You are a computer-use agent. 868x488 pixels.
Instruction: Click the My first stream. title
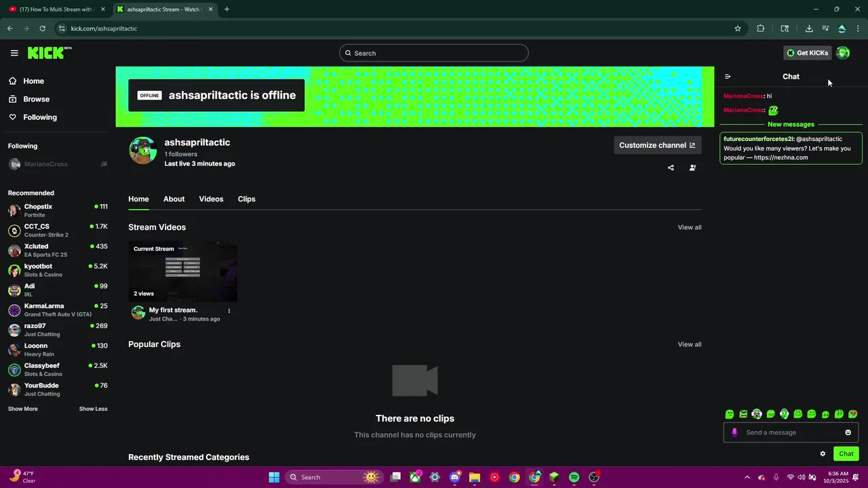tap(173, 310)
